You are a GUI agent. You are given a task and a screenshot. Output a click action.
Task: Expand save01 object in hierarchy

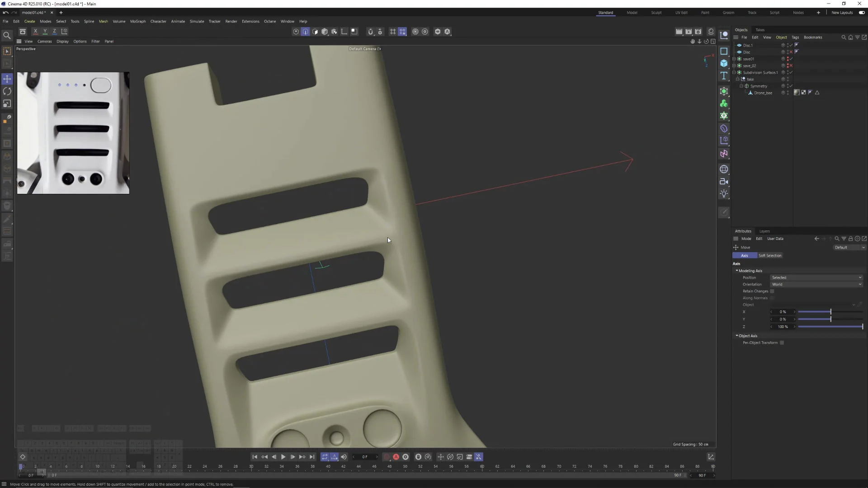click(734, 59)
